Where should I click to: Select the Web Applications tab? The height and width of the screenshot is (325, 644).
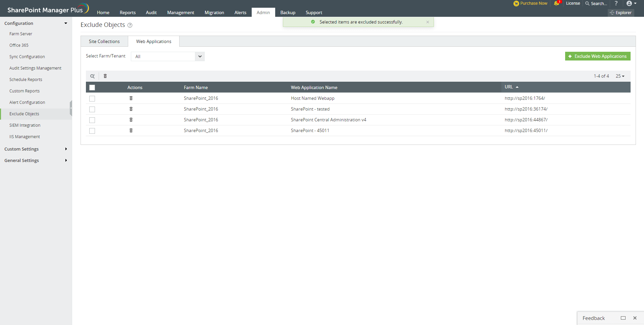coord(154,41)
